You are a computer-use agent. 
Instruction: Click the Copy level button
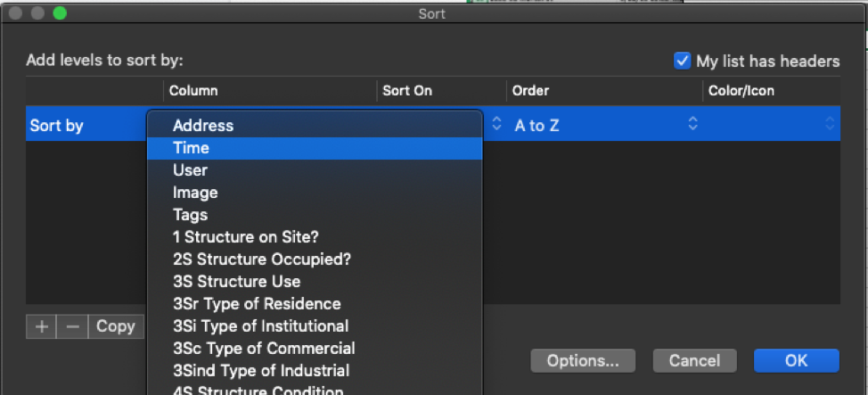pos(115,326)
